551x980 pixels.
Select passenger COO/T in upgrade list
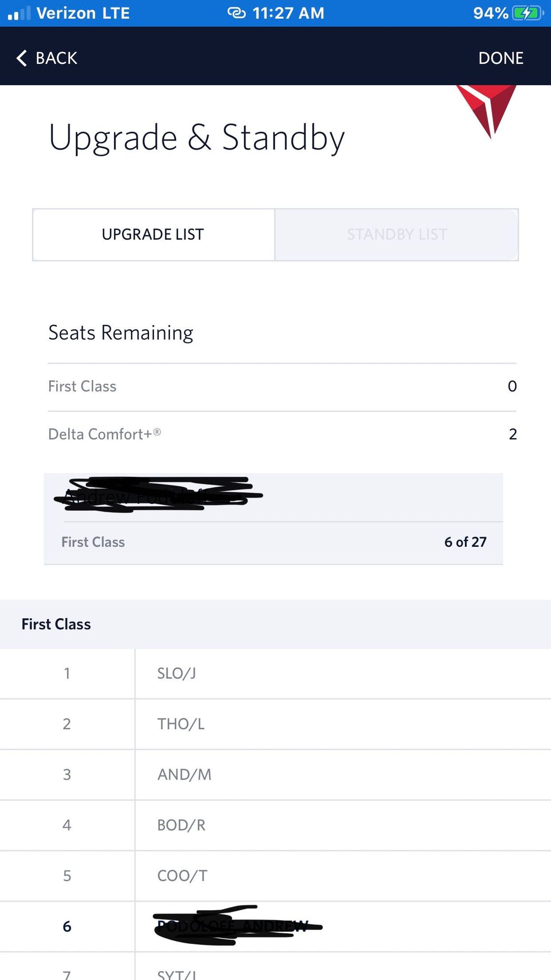182,876
